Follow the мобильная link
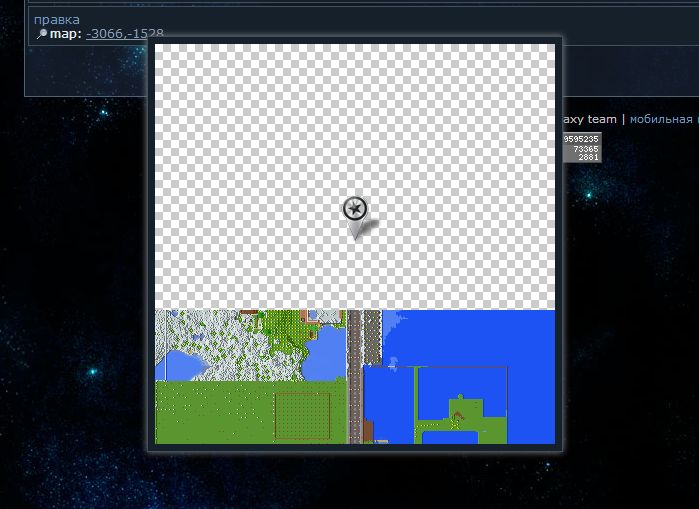 pyautogui.click(x=663, y=119)
